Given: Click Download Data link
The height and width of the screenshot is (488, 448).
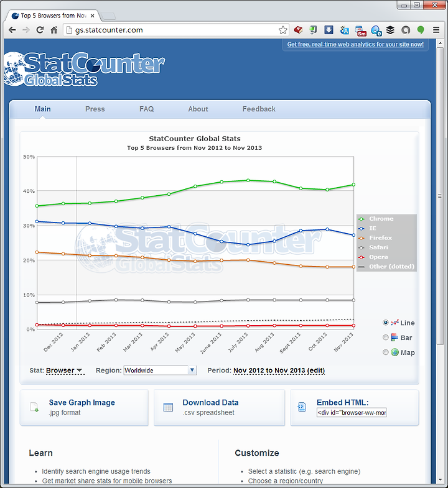Looking at the screenshot, I should 210,402.
